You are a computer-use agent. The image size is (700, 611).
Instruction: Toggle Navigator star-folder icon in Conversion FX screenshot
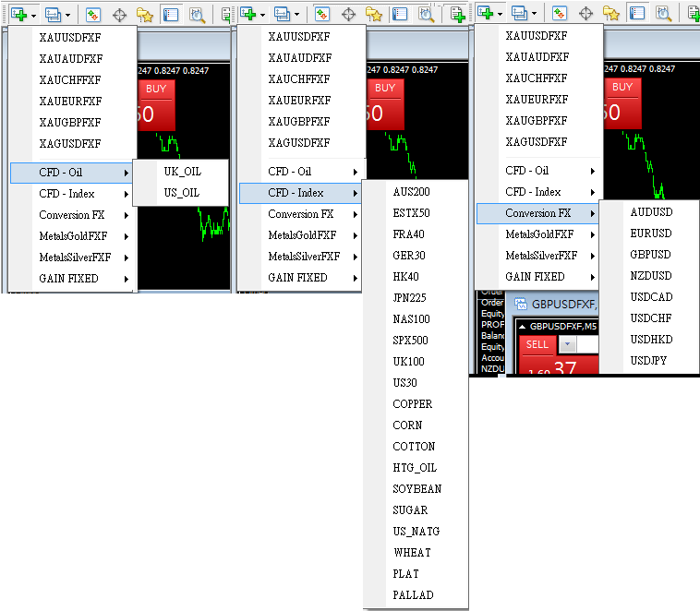click(611, 13)
